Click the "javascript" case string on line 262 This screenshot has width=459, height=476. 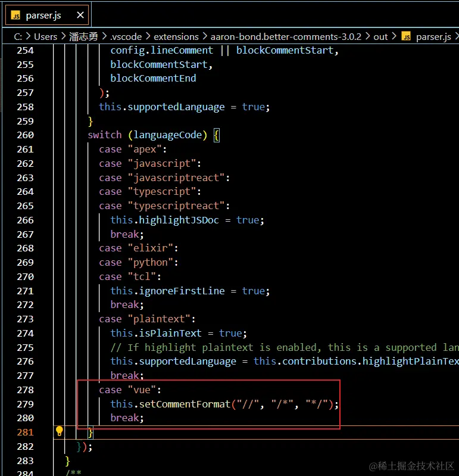[x=162, y=163]
